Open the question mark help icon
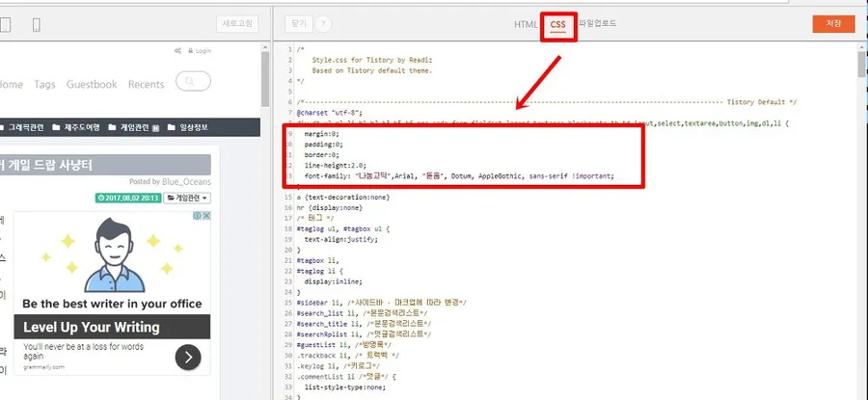The width and height of the screenshot is (868, 400). 324,24
